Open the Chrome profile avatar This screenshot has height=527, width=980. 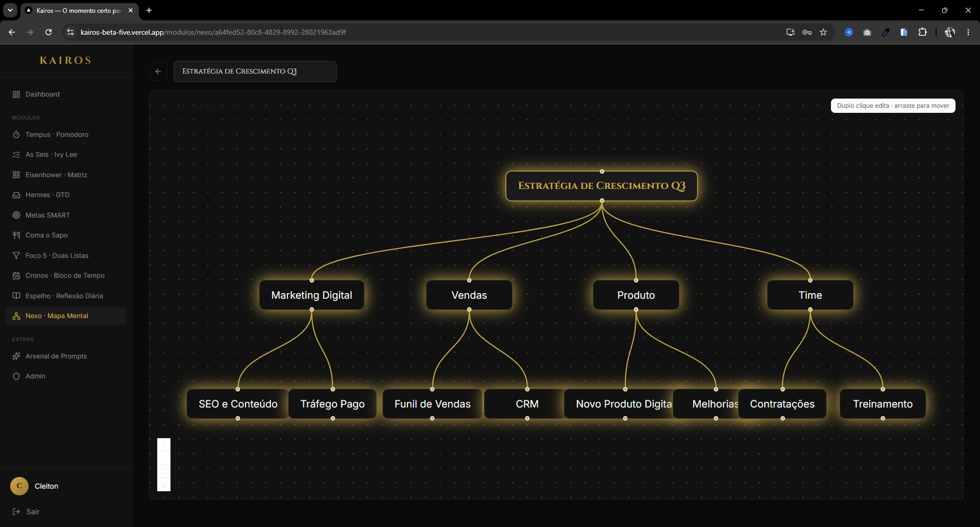(x=950, y=32)
